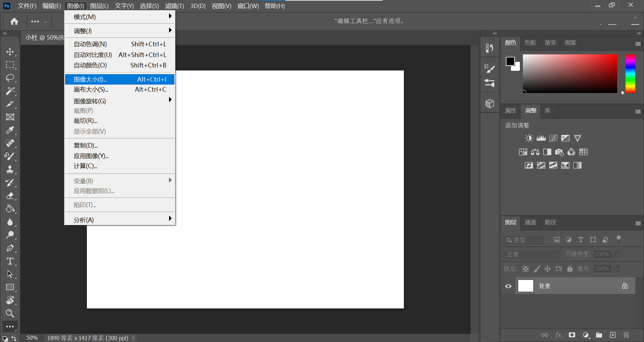
Task: Expand the 模式(M) submenu
Action: click(x=120, y=17)
